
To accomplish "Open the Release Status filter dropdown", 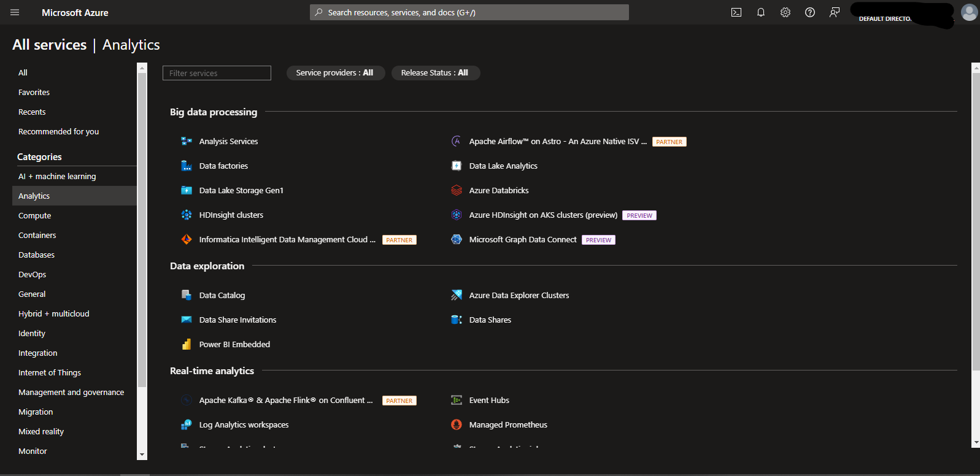I will click(436, 73).
